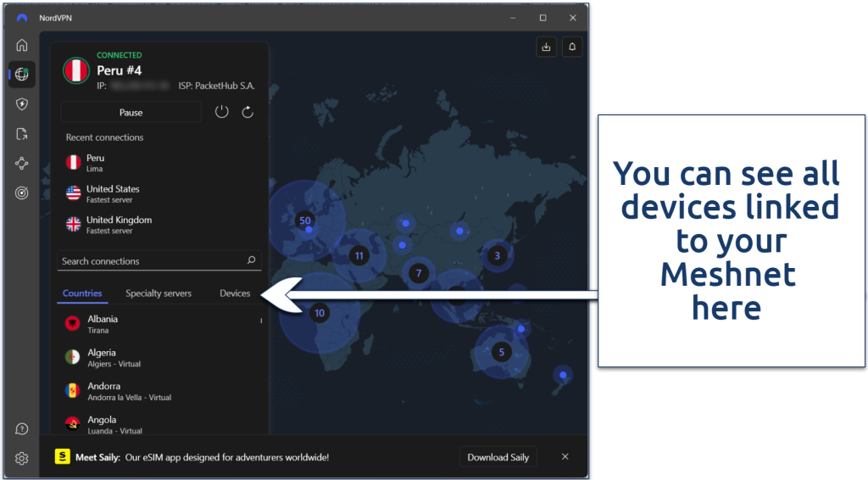Click the map cluster marked 3
The width and height of the screenshot is (868, 480).
click(x=497, y=256)
